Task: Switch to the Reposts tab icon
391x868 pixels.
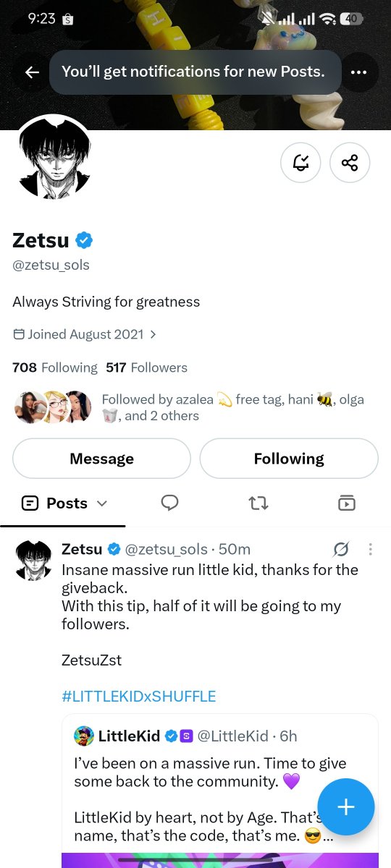Action: click(258, 503)
